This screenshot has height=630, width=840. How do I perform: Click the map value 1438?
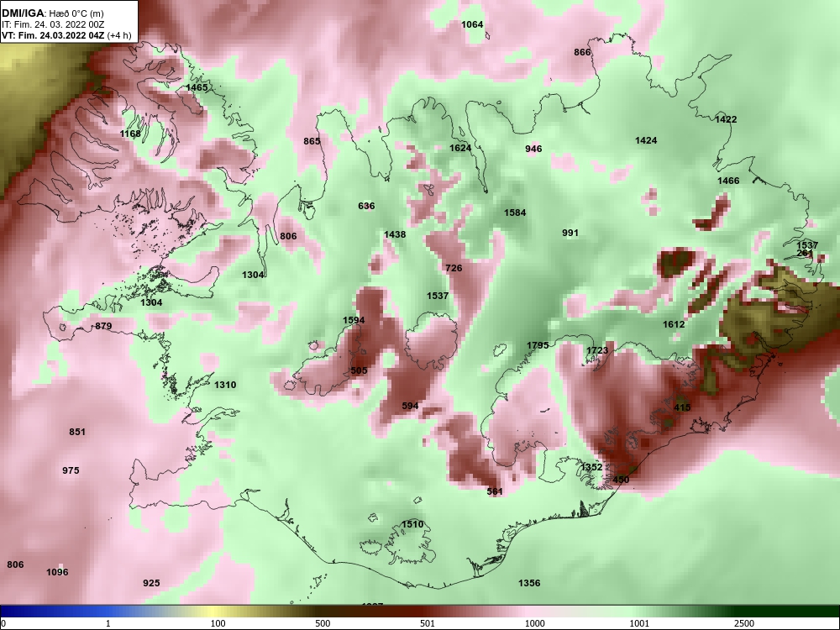pos(395,234)
